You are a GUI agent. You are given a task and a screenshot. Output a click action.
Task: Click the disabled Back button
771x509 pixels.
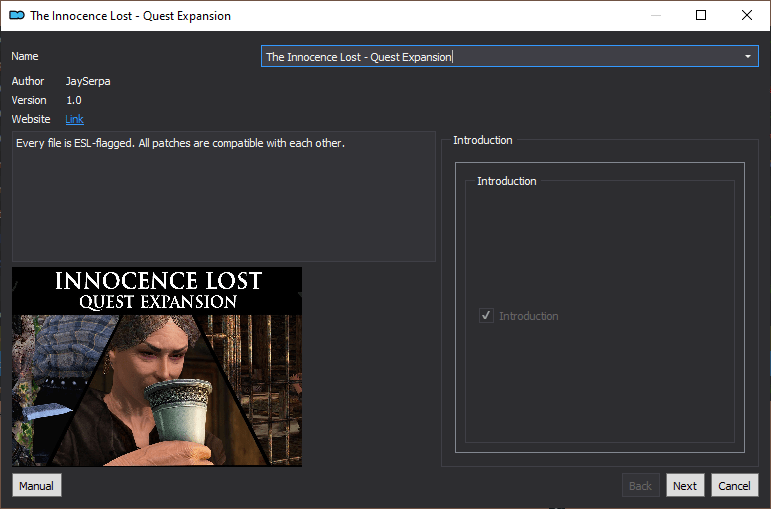(x=640, y=485)
